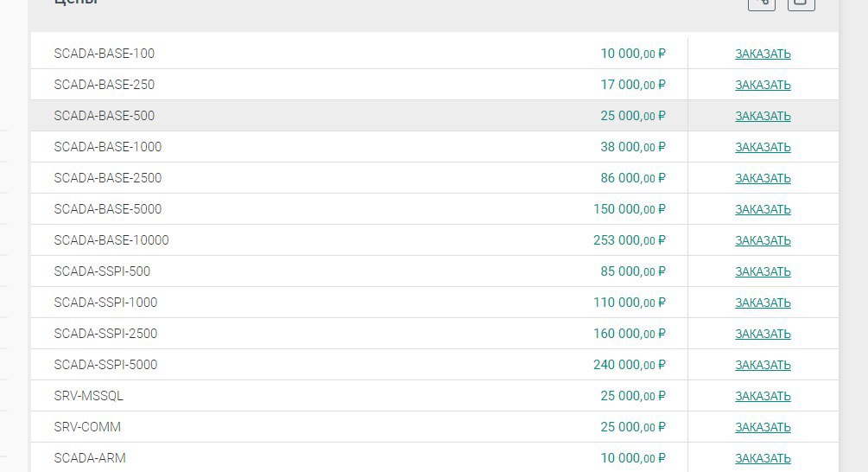Select the SCADA-ARM product name
This screenshot has height=472, width=868.
click(x=90, y=457)
